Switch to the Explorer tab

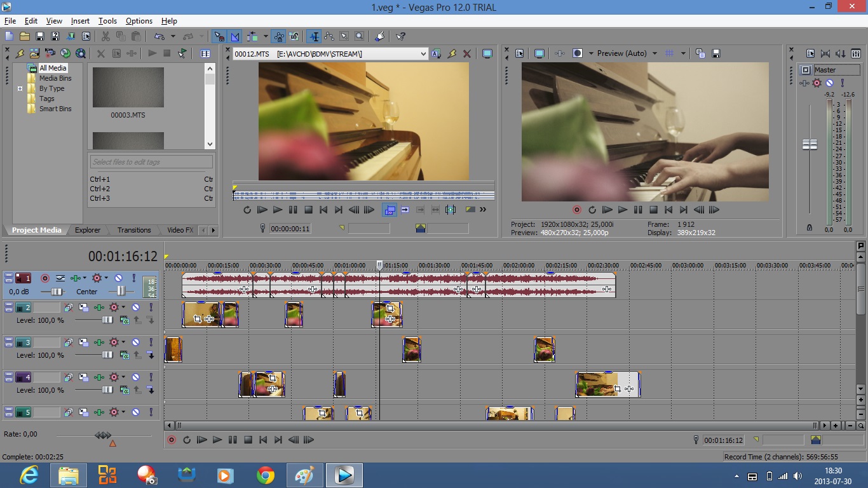pyautogui.click(x=88, y=230)
